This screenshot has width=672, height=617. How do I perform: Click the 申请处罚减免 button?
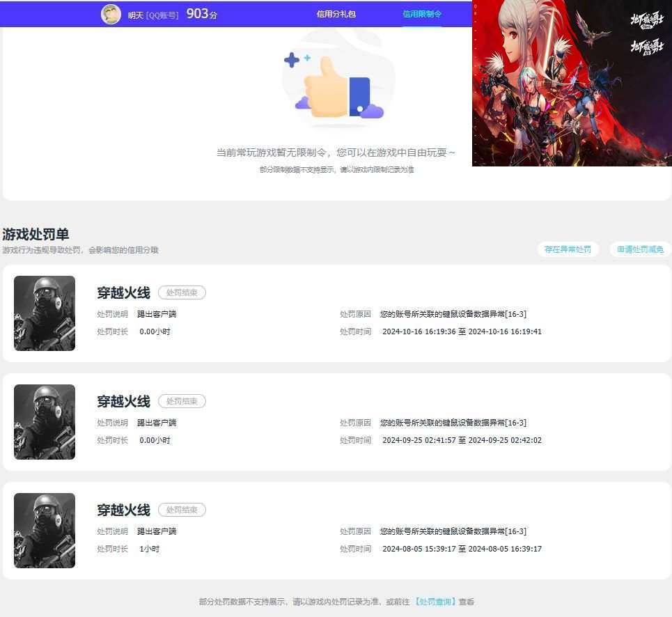[x=640, y=249]
